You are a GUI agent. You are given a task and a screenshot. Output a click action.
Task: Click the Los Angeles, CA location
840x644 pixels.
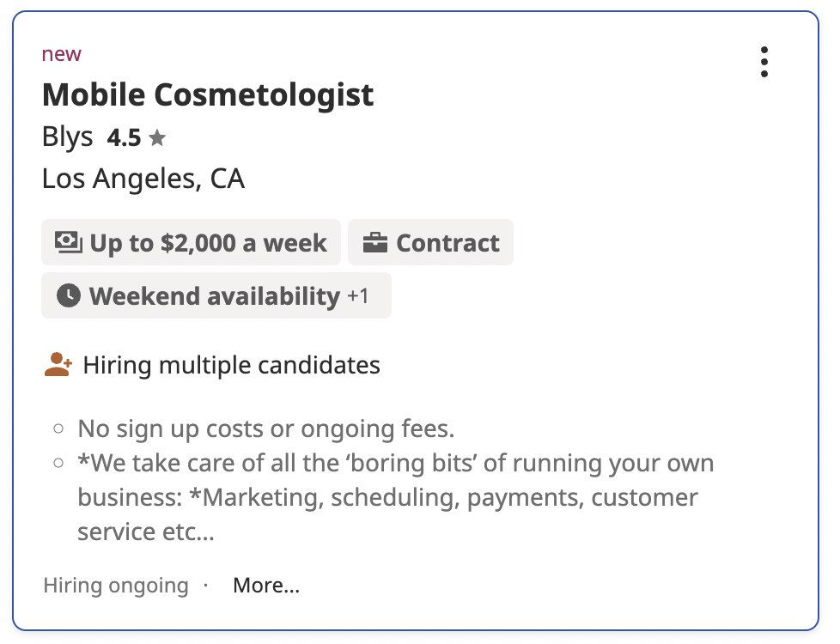143,179
